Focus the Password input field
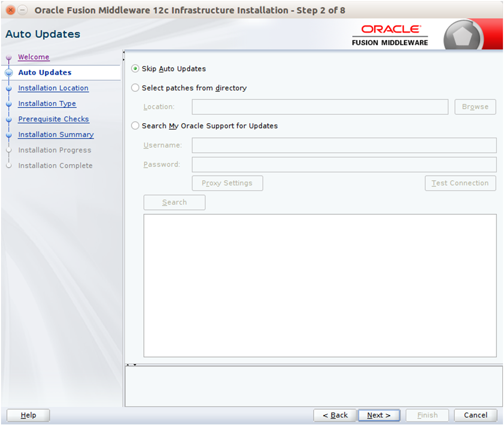The height and width of the screenshot is (426, 504). [x=344, y=165]
